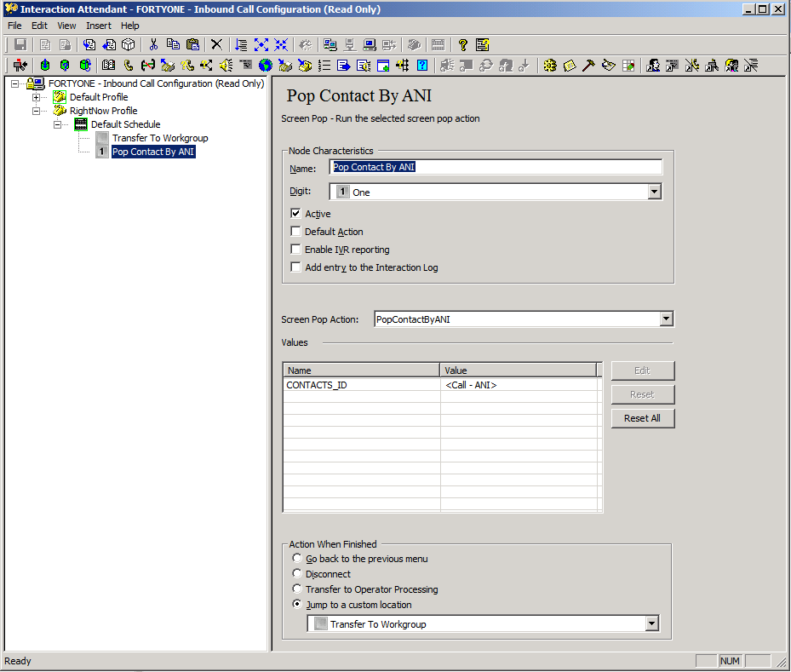Open the View menu
The height and width of the screenshot is (672, 791).
click(66, 25)
